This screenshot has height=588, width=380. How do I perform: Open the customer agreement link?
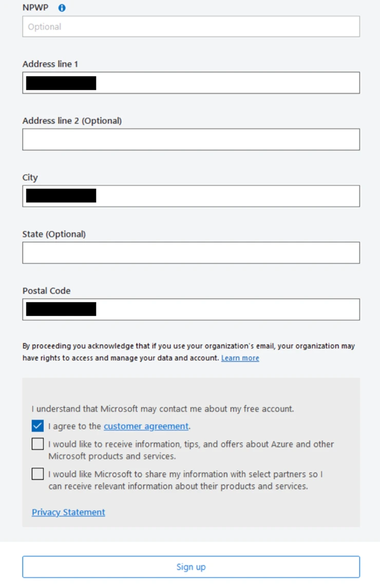click(x=145, y=426)
